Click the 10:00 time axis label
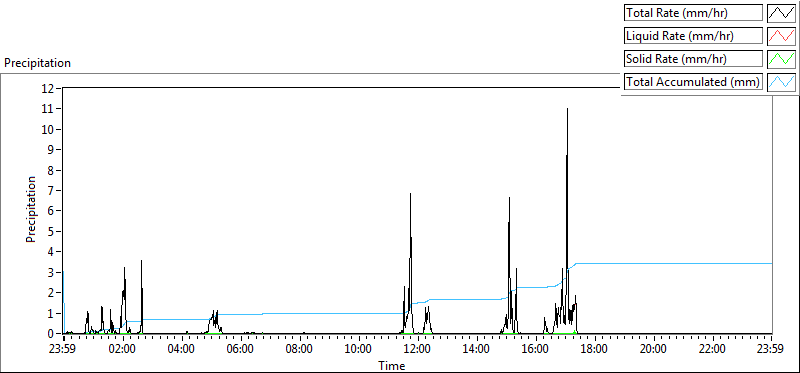This screenshot has width=800, height=373. (x=359, y=350)
